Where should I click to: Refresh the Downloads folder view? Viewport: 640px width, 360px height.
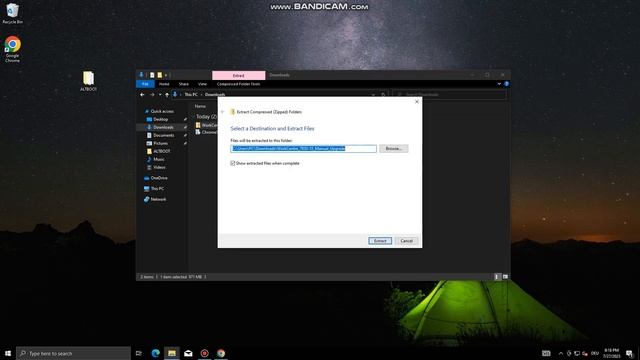[x=383, y=95]
